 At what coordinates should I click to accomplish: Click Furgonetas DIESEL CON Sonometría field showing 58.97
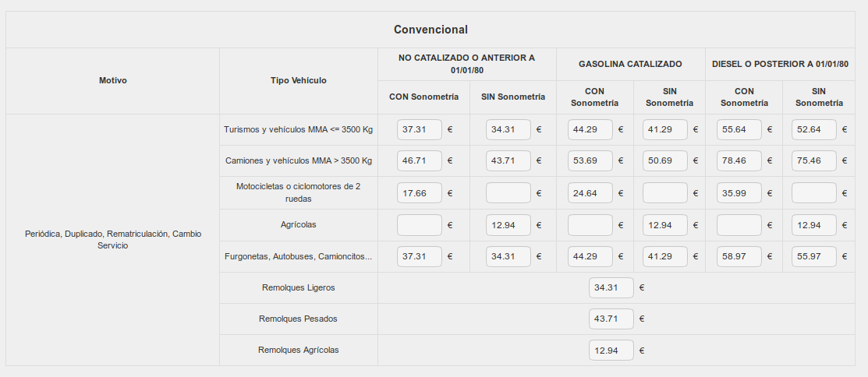tap(739, 256)
